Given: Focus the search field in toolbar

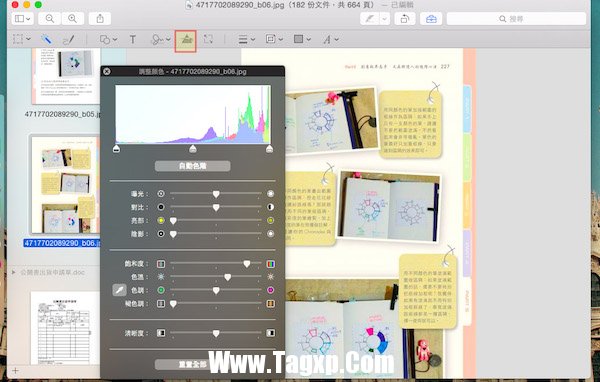Looking at the screenshot, I should [516, 19].
